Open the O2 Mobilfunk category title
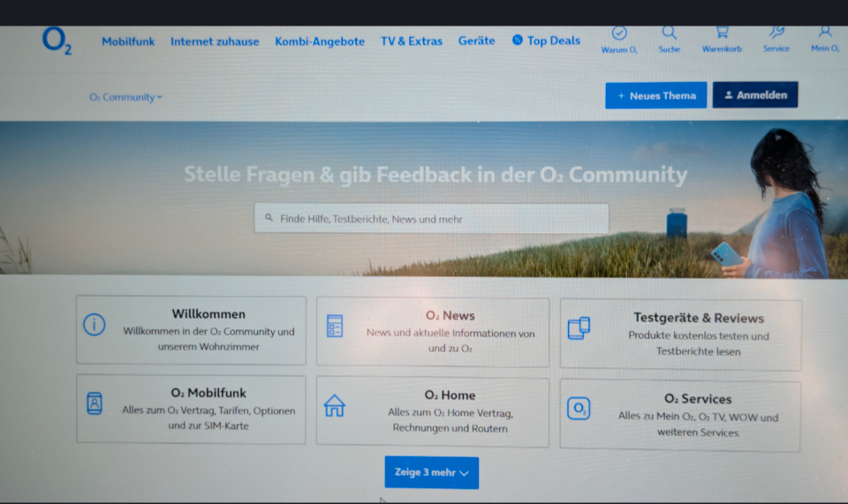 point(208,393)
